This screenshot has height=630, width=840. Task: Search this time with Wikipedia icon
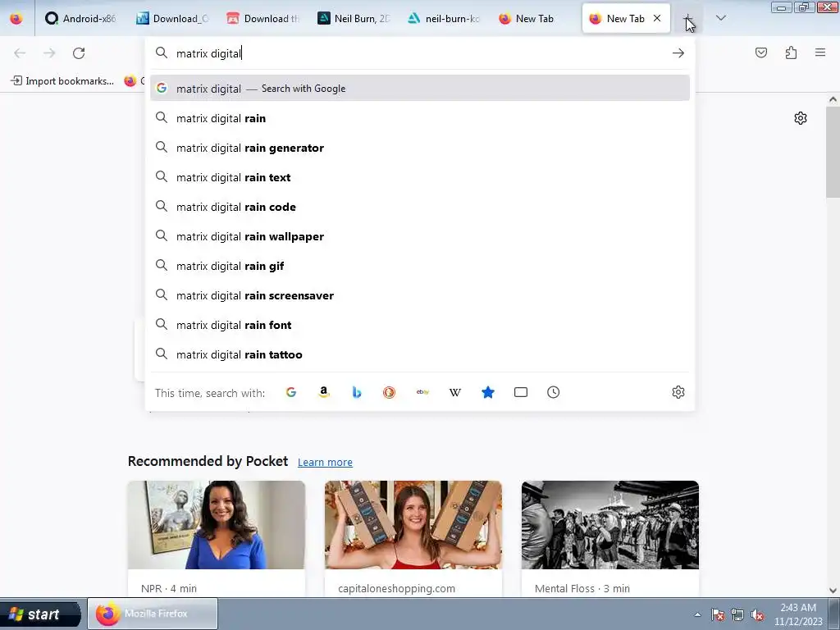pos(454,392)
